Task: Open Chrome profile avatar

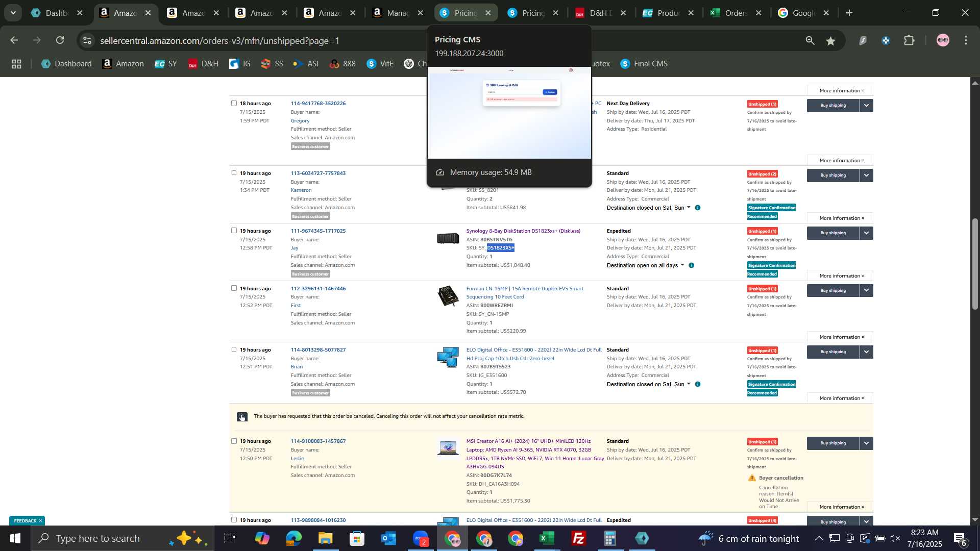Action: click(x=943, y=40)
